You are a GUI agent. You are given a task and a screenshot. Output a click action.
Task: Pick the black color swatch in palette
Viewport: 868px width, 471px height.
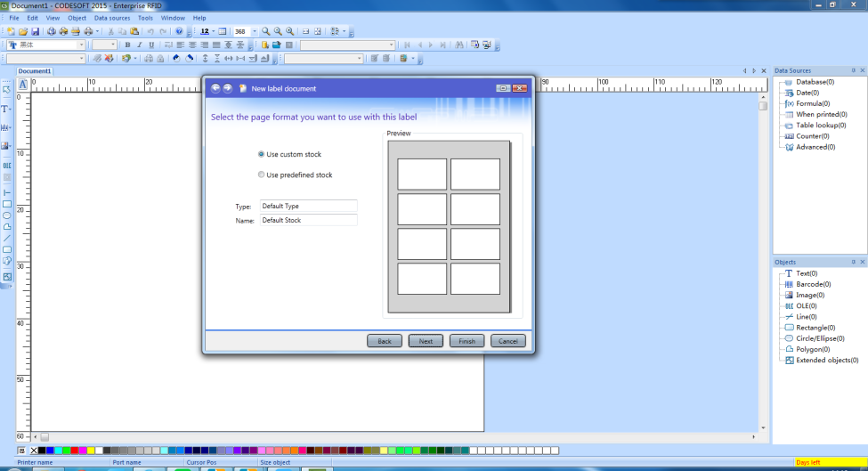[x=42, y=451]
